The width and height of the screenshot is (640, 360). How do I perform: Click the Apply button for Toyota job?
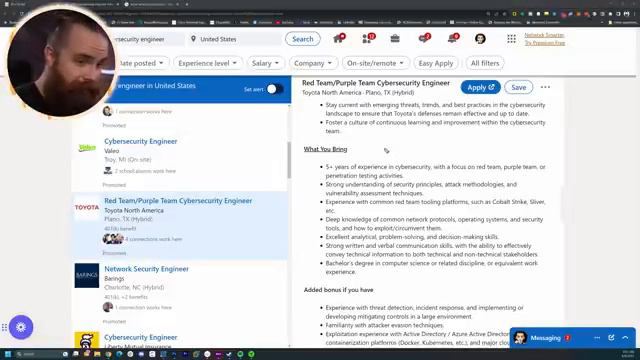coord(480,87)
